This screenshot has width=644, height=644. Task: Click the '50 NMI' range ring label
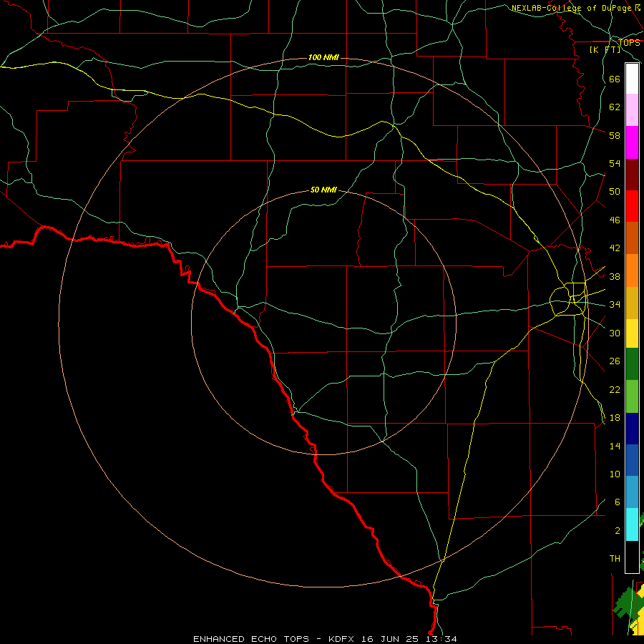[323, 190]
